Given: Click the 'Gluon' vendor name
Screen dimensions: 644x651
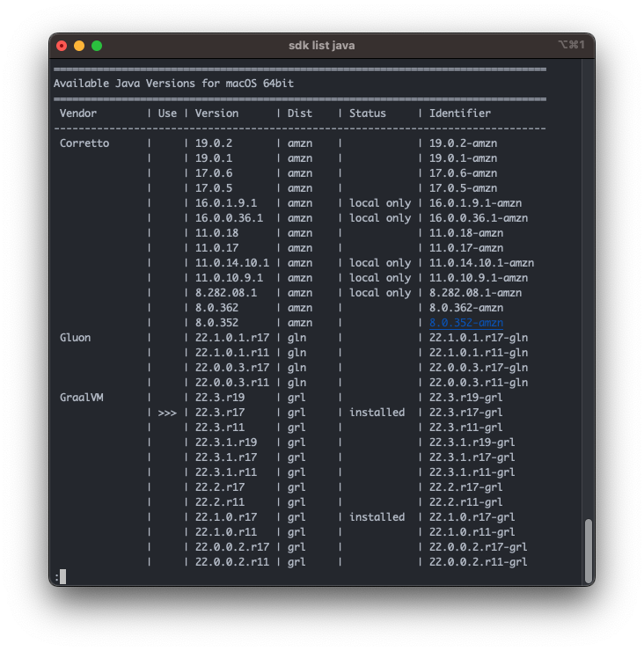Looking at the screenshot, I should [75, 338].
